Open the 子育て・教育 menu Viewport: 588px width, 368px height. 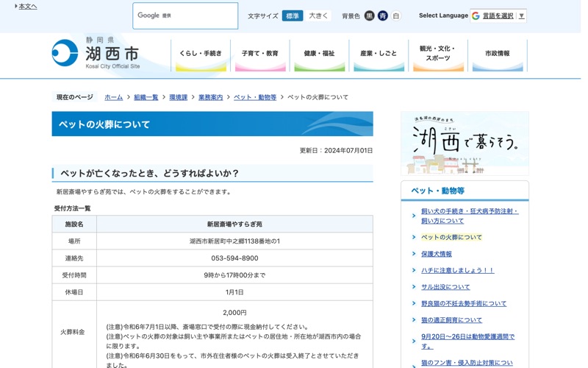tap(260, 55)
